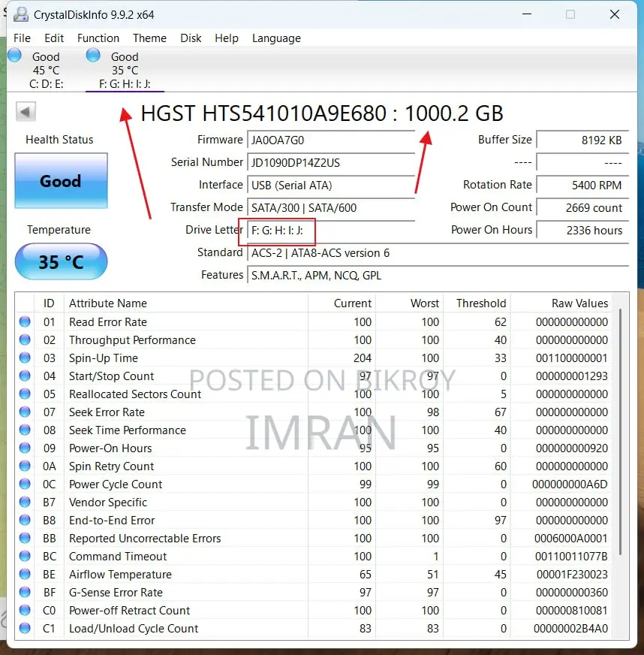Open the Help menu
The width and height of the screenshot is (644, 655).
point(227,38)
